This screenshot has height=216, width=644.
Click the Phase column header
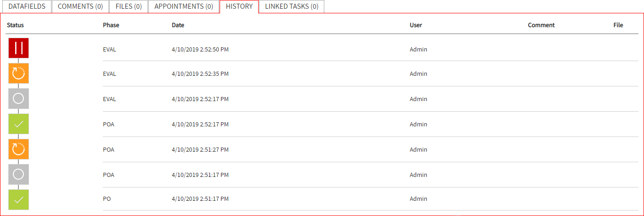[x=111, y=25]
